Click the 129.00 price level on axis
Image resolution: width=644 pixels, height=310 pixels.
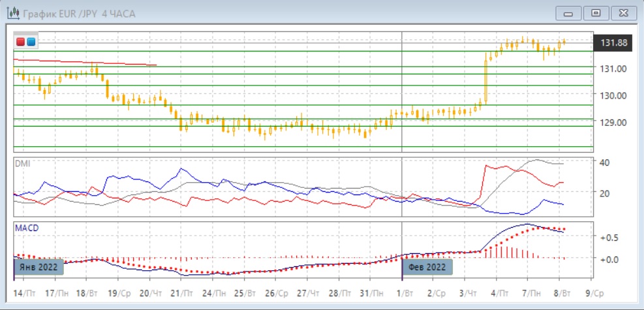[x=613, y=123]
